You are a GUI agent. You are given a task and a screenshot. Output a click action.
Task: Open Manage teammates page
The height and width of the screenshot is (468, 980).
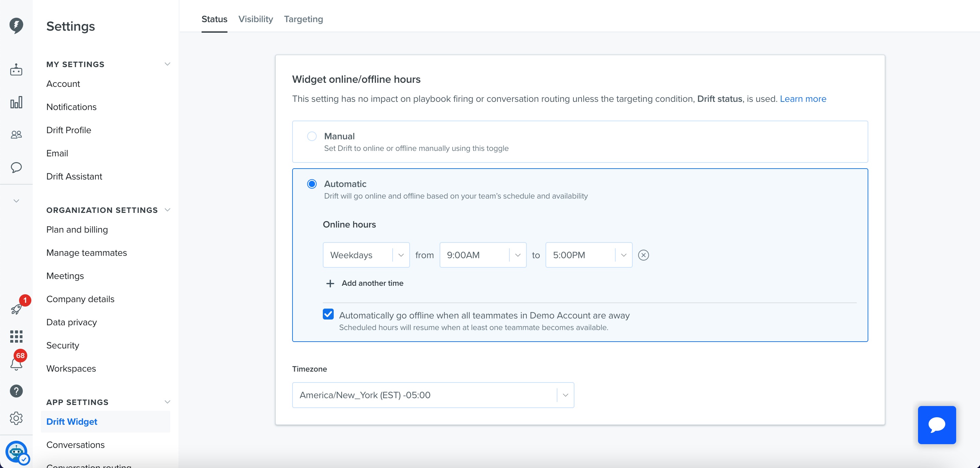(87, 253)
